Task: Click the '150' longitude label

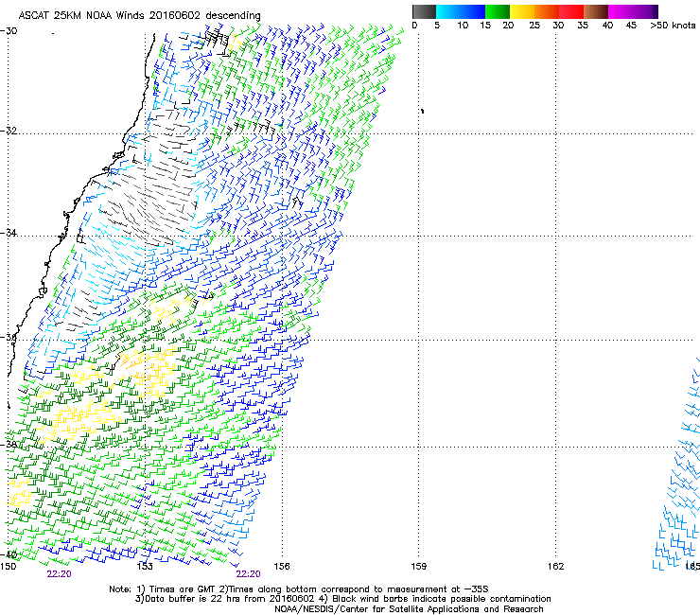Action: [8, 567]
